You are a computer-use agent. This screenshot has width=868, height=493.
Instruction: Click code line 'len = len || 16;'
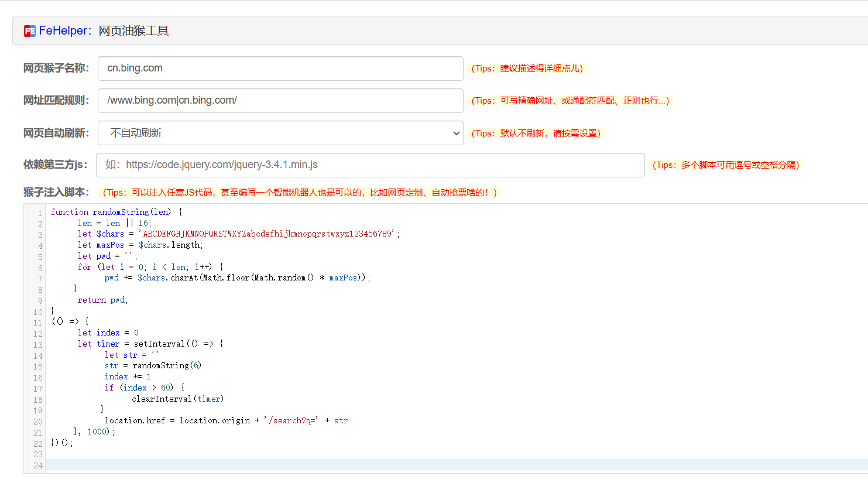(115, 223)
